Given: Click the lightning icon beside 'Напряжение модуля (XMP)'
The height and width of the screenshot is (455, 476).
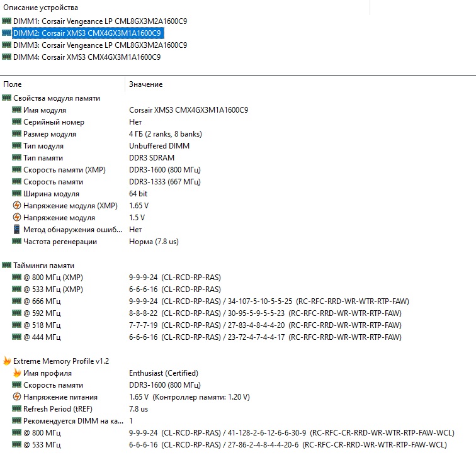Looking at the screenshot, I should coord(17,205).
